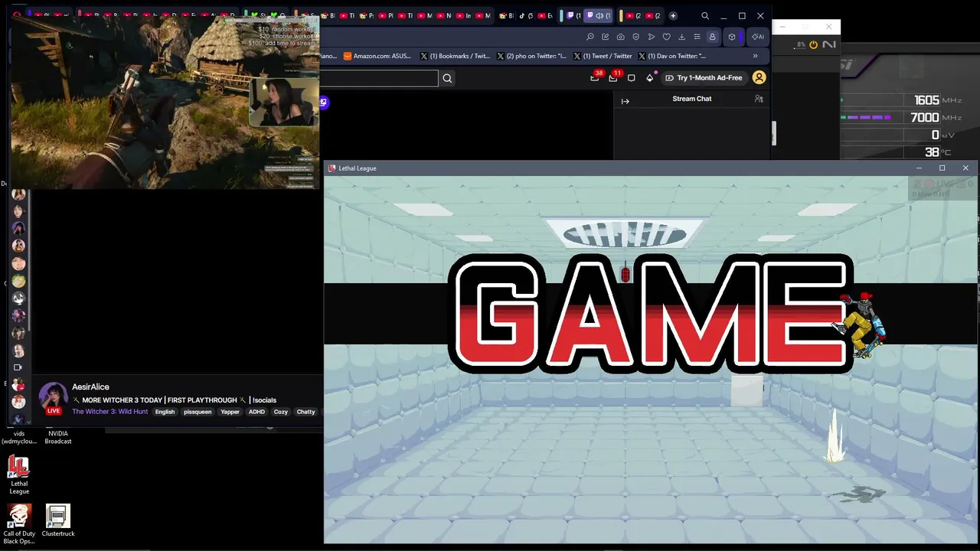This screenshot has width=980, height=551.
Task: Click the Stream Chat header label
Action: point(692,99)
